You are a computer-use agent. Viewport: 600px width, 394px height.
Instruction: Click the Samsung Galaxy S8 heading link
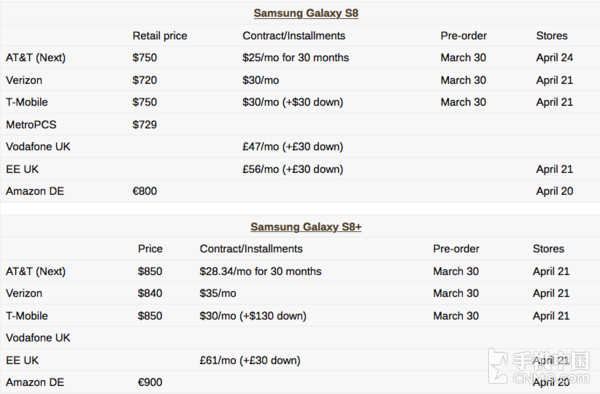[x=306, y=13]
